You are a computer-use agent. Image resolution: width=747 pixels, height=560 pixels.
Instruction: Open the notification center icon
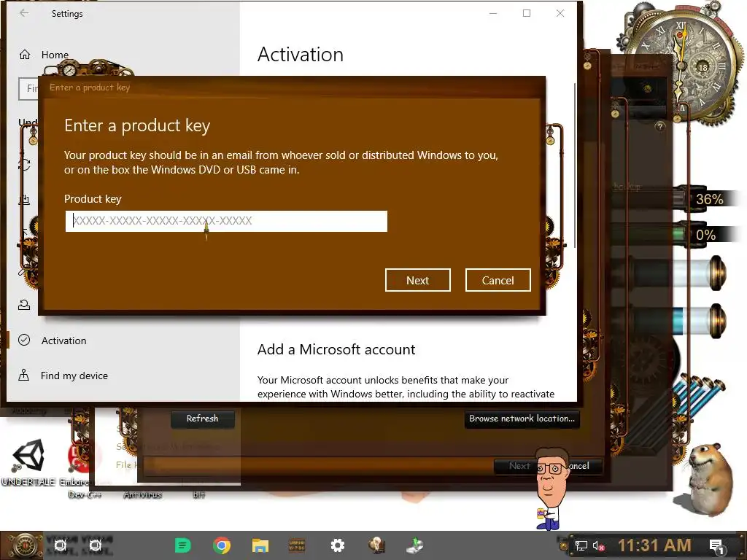716,547
